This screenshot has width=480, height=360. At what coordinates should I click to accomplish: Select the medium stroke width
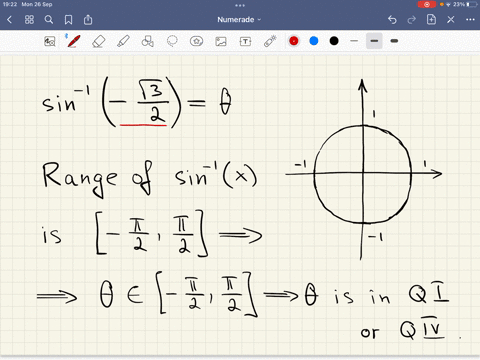pos(374,41)
